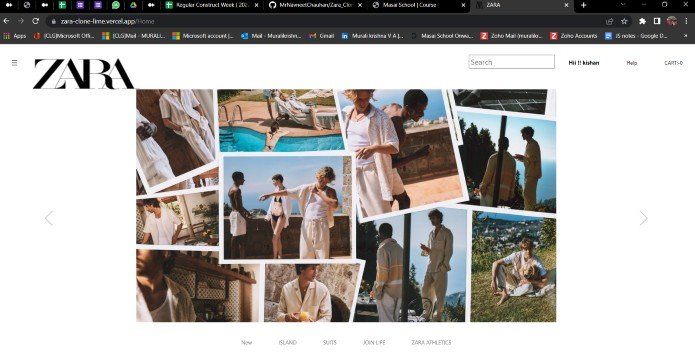The image size is (695, 361).
Task: Go back to the previous page
Action: click(6, 21)
